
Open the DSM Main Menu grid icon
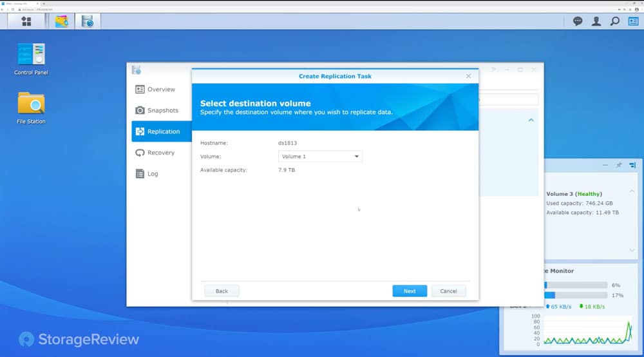point(26,21)
